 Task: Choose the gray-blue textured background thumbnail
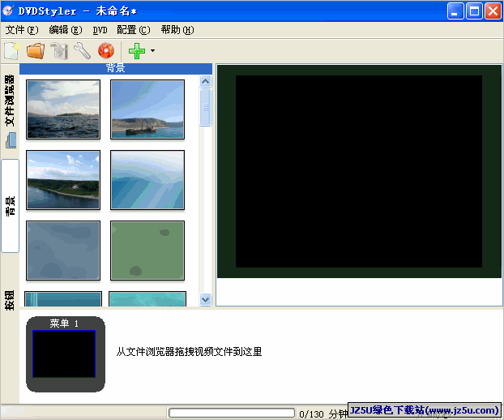click(63, 251)
